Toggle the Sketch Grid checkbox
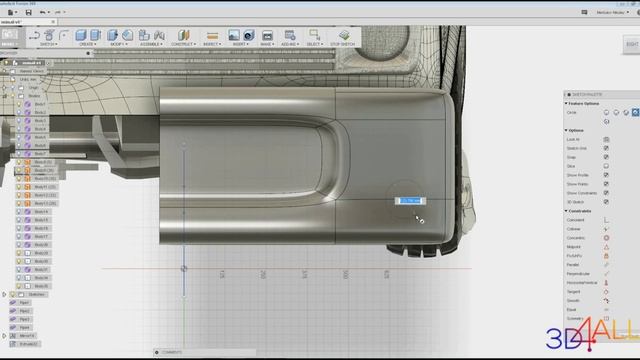The image size is (640, 360). pos(606,148)
